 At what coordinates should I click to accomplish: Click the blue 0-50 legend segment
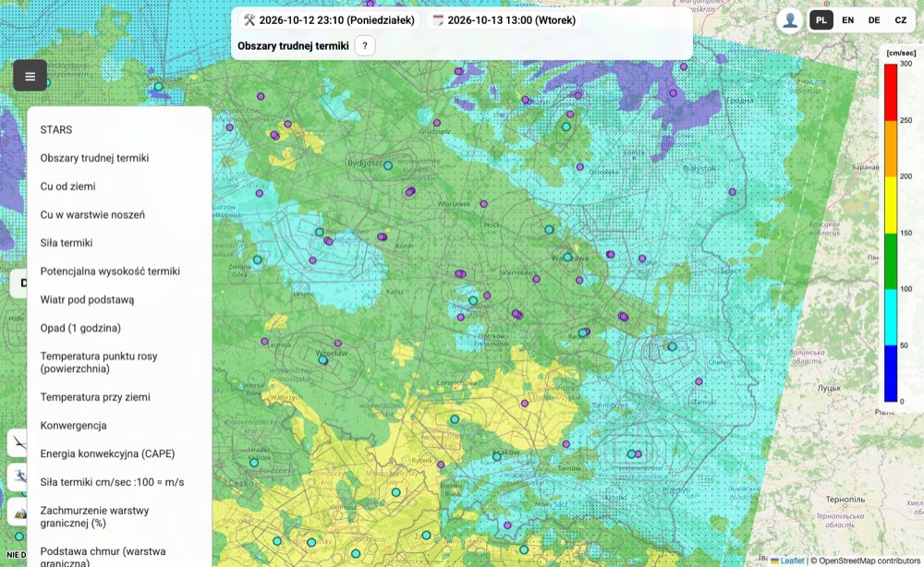tap(891, 373)
